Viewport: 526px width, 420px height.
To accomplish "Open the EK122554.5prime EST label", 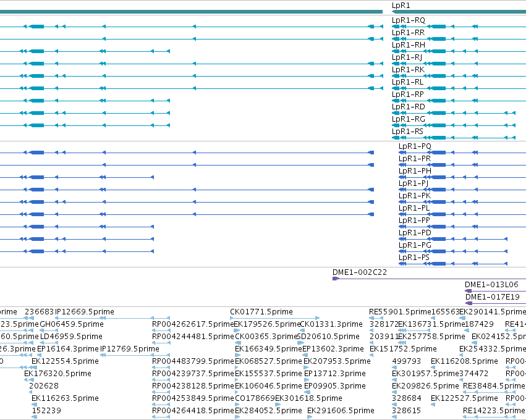I will click(x=65, y=362).
